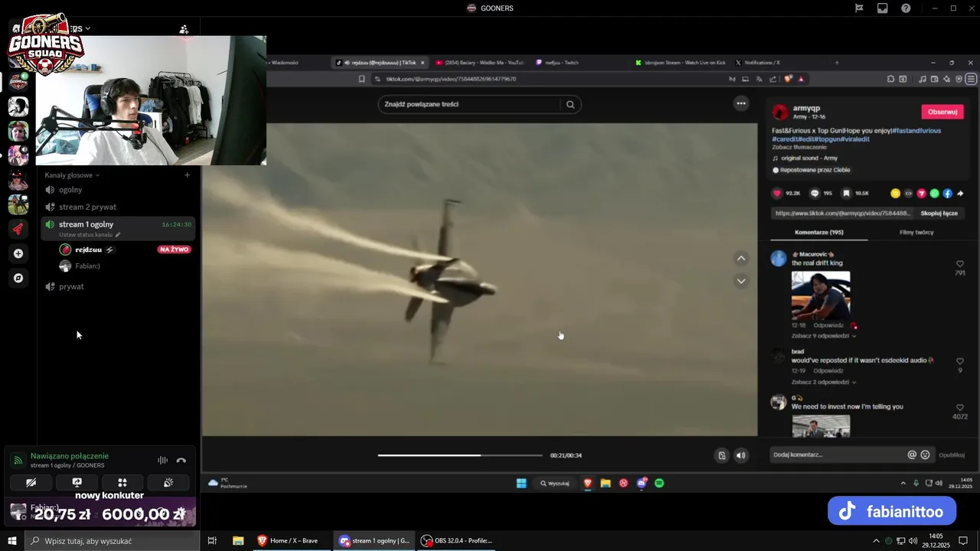Click the Windows taskbar search box
This screenshot has width=980, height=551.
(112, 540)
